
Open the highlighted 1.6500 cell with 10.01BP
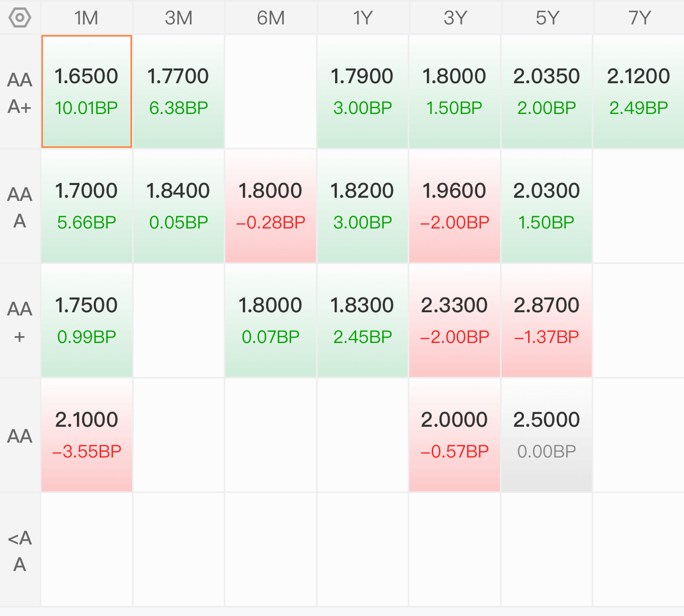[86, 92]
